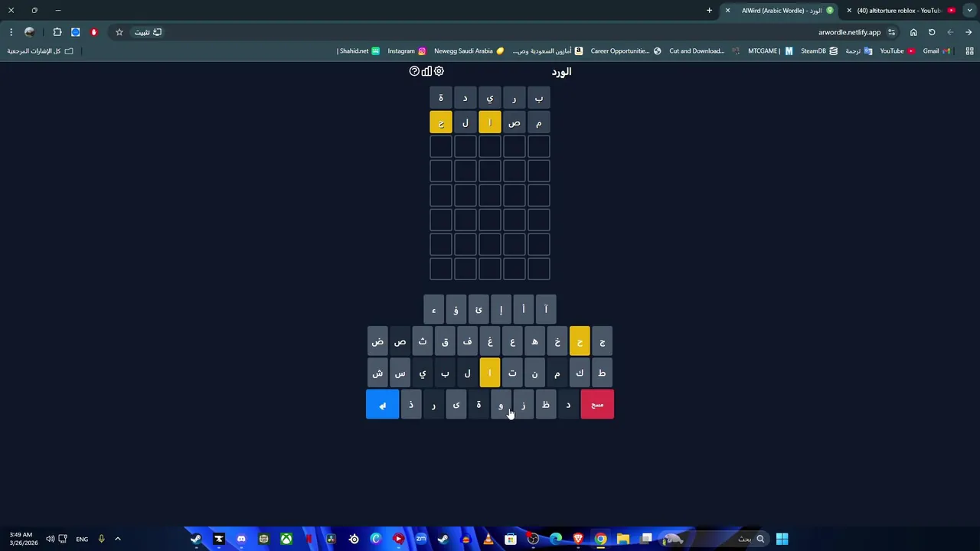Open the SteamDB bookmark
This screenshot has height=551, width=980.
(819, 51)
